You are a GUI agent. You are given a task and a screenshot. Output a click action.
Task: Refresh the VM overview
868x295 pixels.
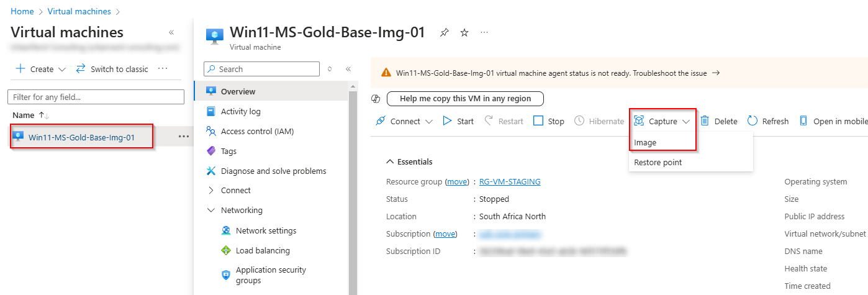[768, 121]
